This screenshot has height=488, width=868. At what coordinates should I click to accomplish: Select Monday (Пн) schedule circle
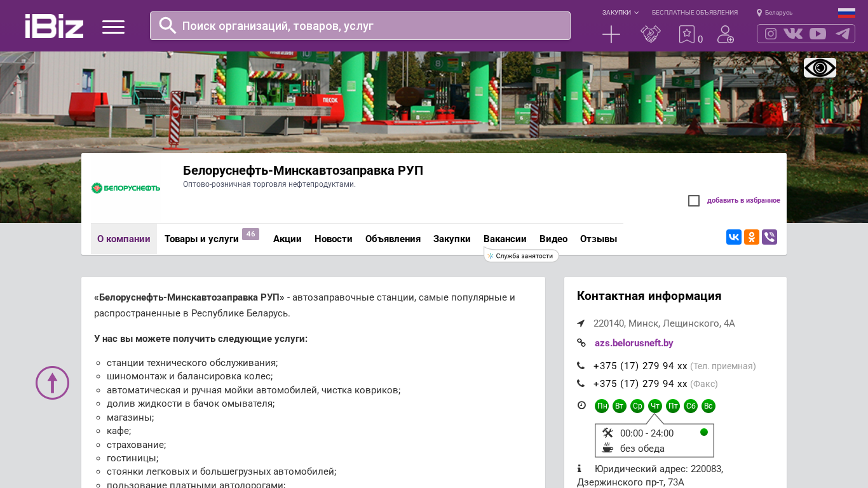click(602, 406)
